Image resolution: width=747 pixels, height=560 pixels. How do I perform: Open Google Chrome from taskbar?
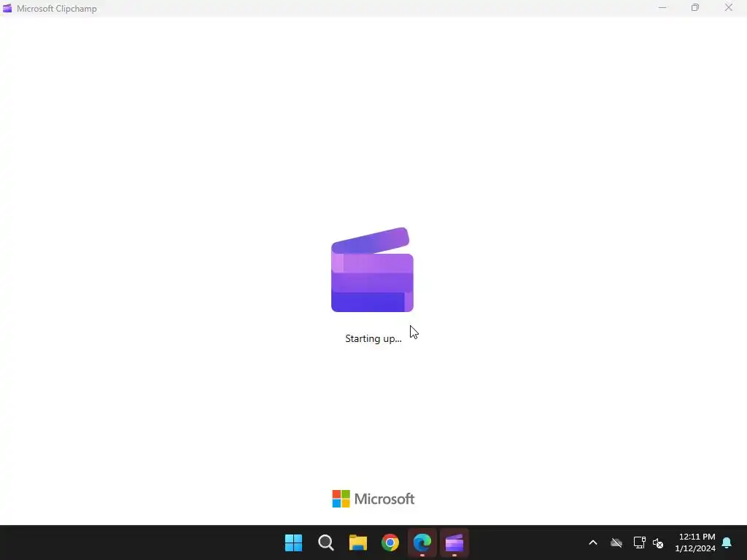click(390, 542)
